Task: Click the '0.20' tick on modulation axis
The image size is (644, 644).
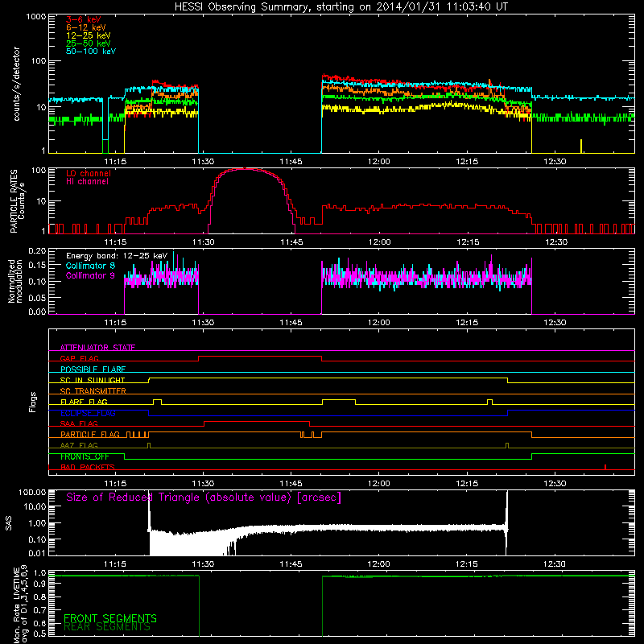Action: tap(37, 251)
